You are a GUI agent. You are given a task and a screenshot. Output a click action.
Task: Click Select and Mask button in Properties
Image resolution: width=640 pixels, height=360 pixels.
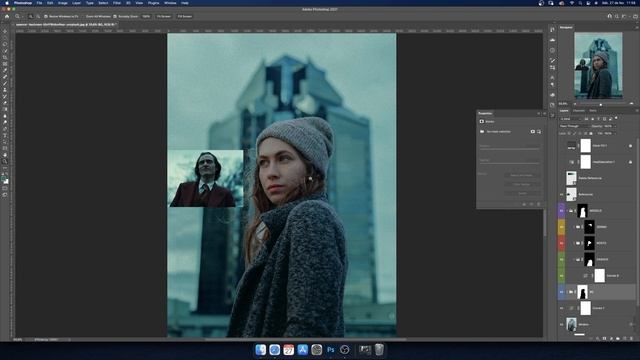click(x=522, y=175)
